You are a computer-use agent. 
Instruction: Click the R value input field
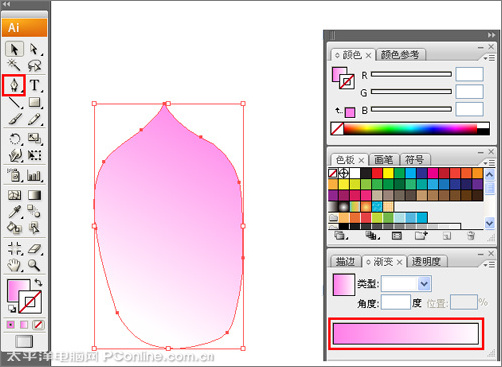coord(469,74)
